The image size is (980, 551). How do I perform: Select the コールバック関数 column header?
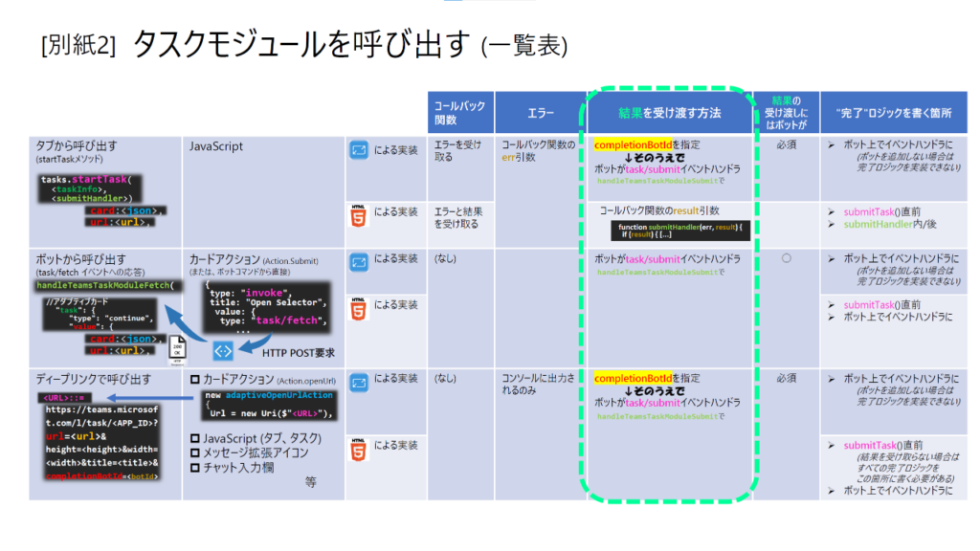pyautogui.click(x=459, y=113)
